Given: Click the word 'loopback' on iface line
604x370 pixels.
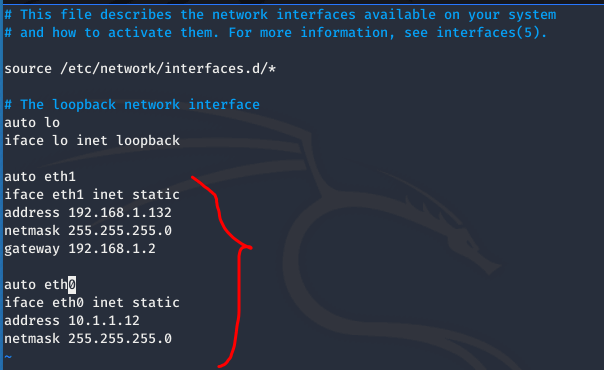Looking at the screenshot, I should (x=148, y=141).
